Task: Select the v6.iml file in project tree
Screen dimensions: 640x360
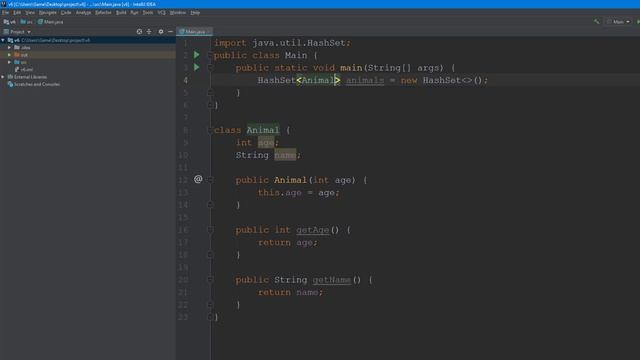Action: [x=24, y=69]
